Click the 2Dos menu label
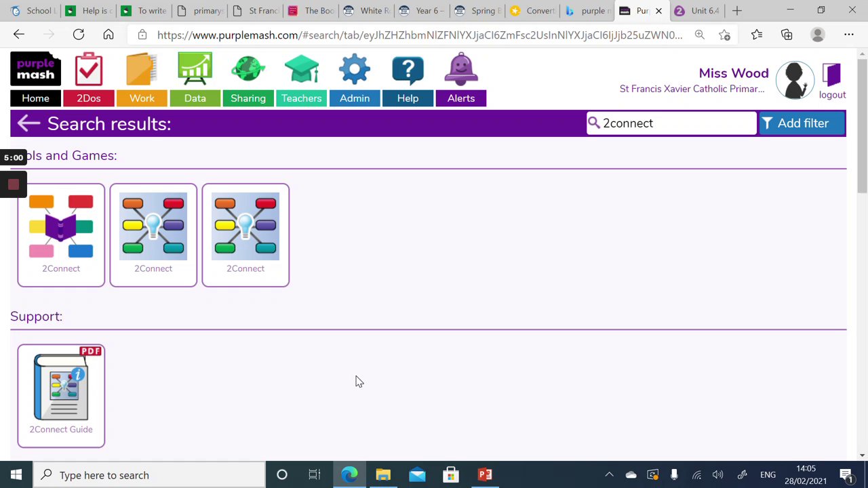 (89, 98)
